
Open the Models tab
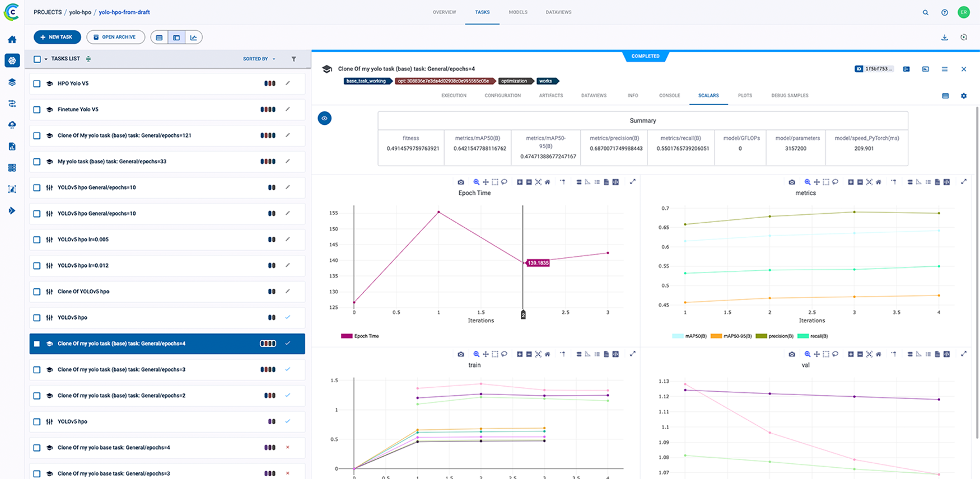tap(517, 12)
